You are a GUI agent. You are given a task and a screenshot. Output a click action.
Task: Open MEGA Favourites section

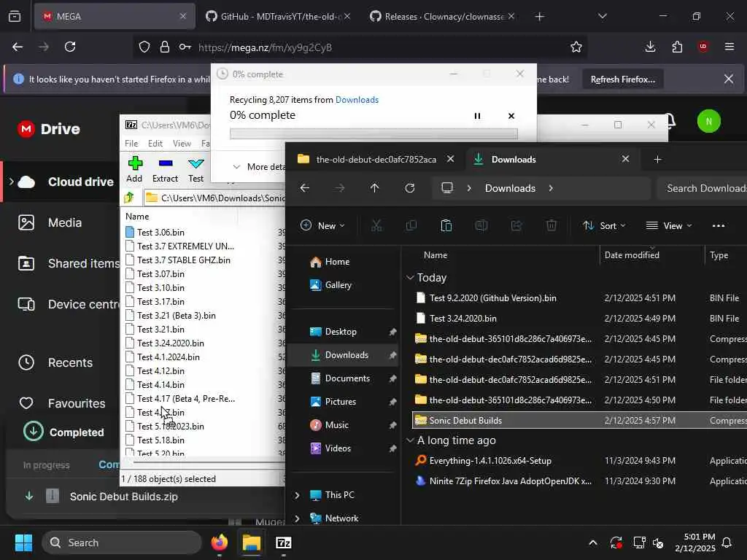coord(62,403)
